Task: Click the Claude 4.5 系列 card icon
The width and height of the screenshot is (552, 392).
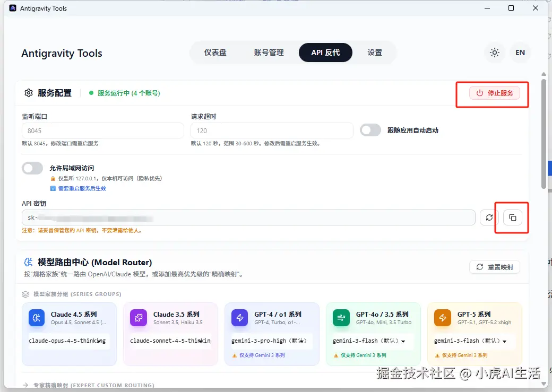Action: point(37,318)
